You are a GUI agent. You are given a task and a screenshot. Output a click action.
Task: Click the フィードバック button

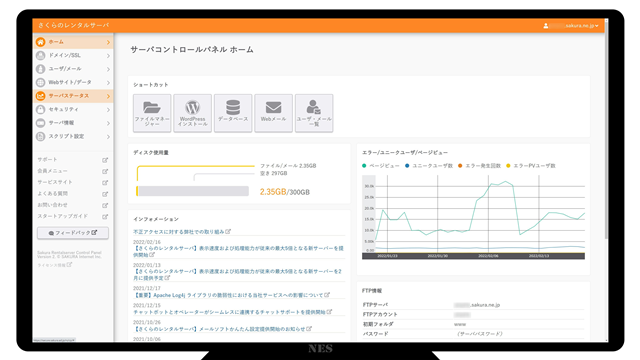73,233
